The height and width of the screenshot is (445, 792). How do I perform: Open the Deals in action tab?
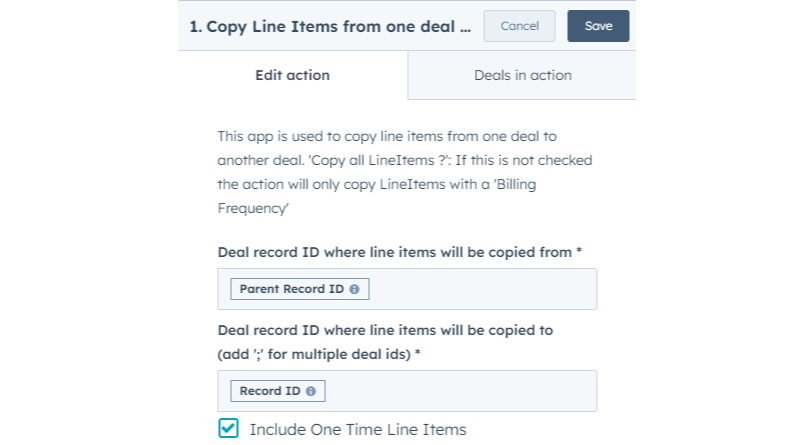click(522, 75)
